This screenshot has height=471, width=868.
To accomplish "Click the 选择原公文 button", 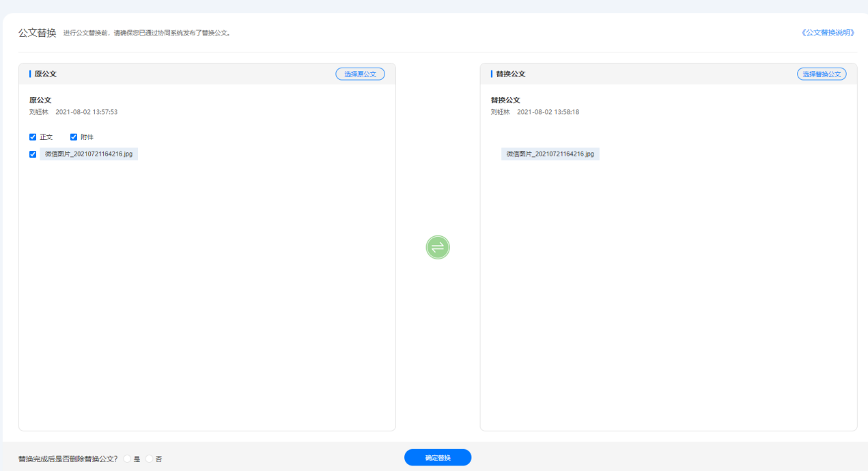I will pyautogui.click(x=360, y=74).
